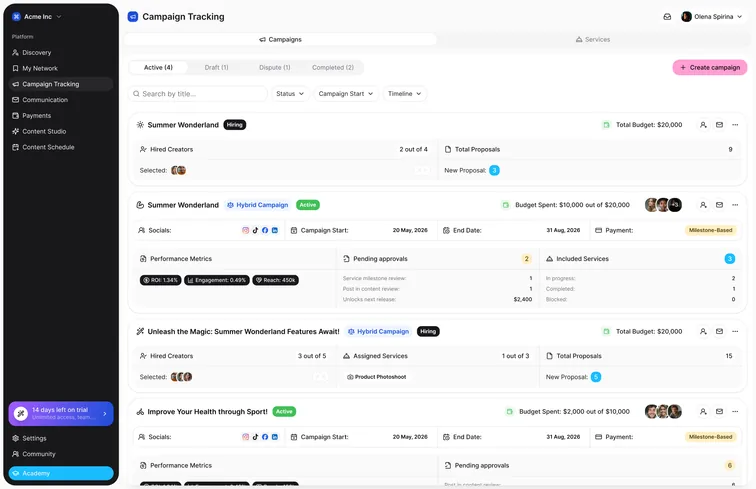
Task: Click the Engagement 0.49% metric chip
Action: 217,280
